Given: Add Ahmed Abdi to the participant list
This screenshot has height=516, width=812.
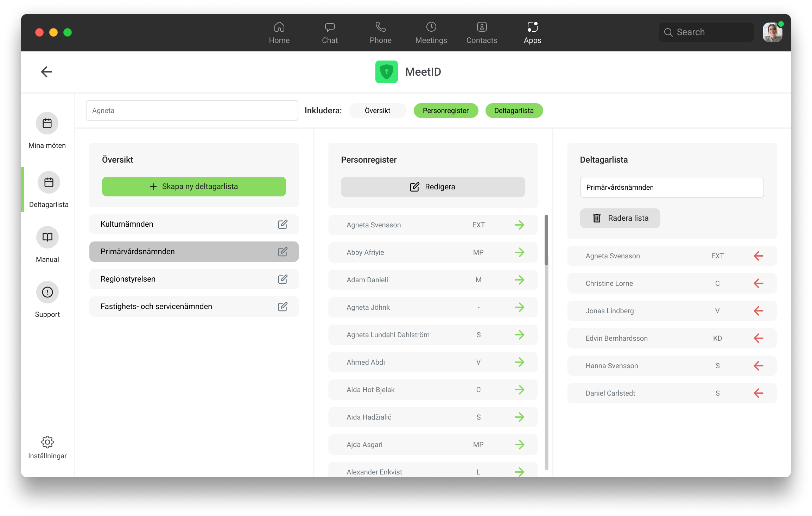Looking at the screenshot, I should 520,362.
